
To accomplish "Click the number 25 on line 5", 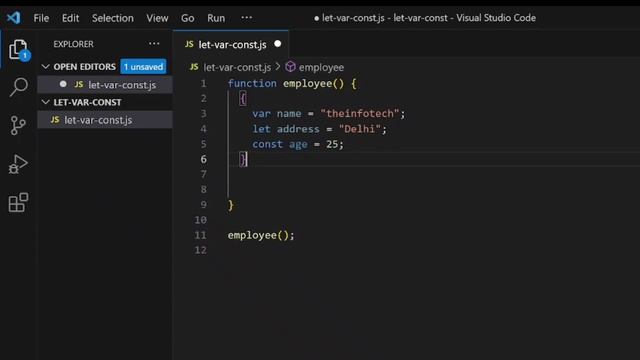I will click(332, 144).
